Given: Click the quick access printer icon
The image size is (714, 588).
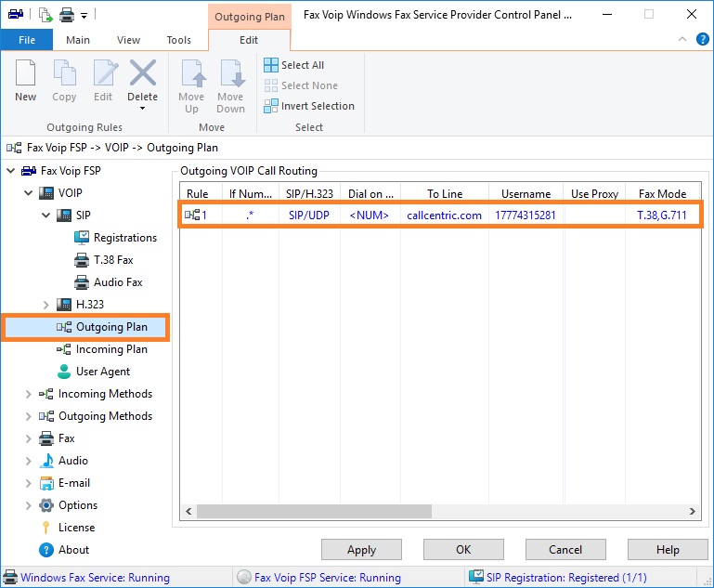Looking at the screenshot, I should (x=67, y=15).
